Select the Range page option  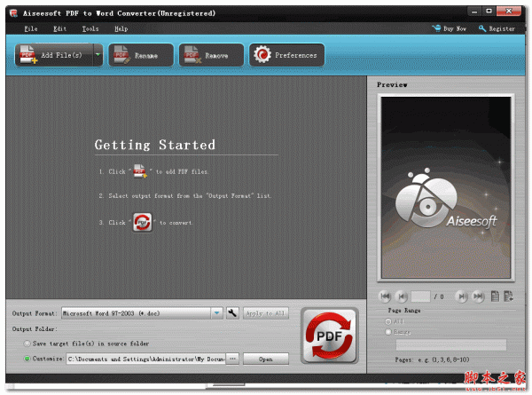[x=397, y=332]
